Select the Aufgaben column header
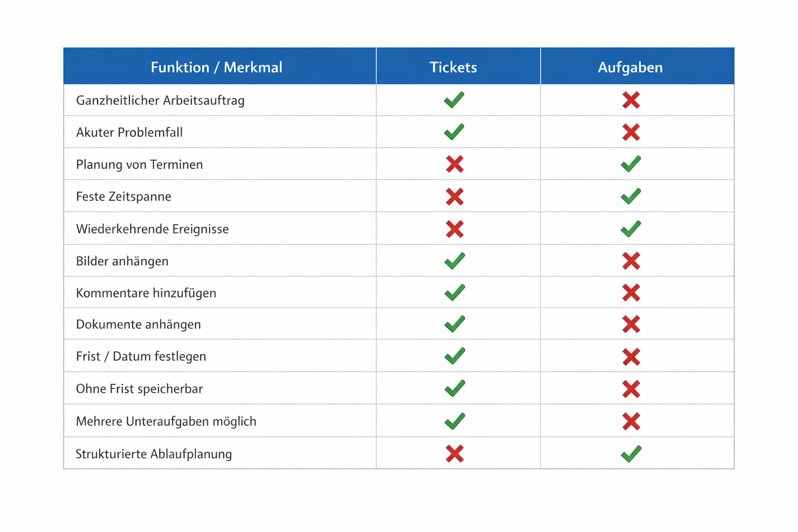The height and width of the screenshot is (532, 798). tap(630, 67)
